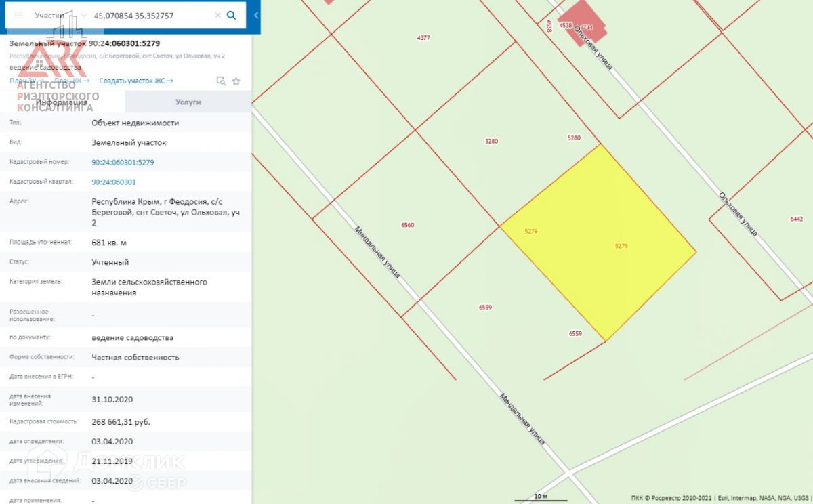
Task: Open the hamburger menu in search bar
Action: pos(18,15)
